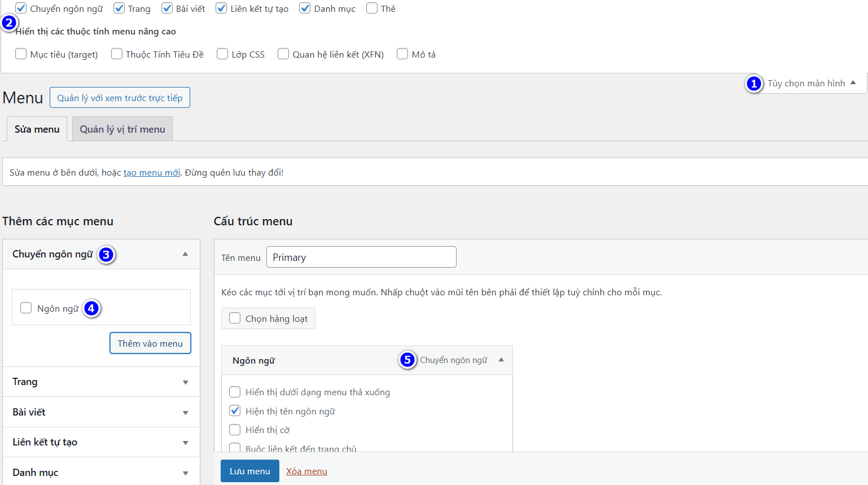Viewport: 868px width, 485px height.
Task: Enable Hiển thị dưới dạng menu thả xuống
Action: point(235,392)
